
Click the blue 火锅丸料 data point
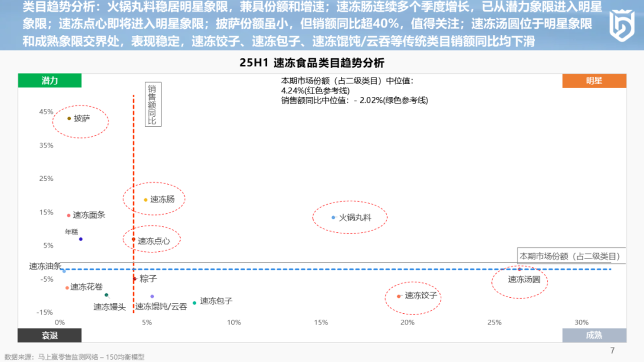point(333,217)
